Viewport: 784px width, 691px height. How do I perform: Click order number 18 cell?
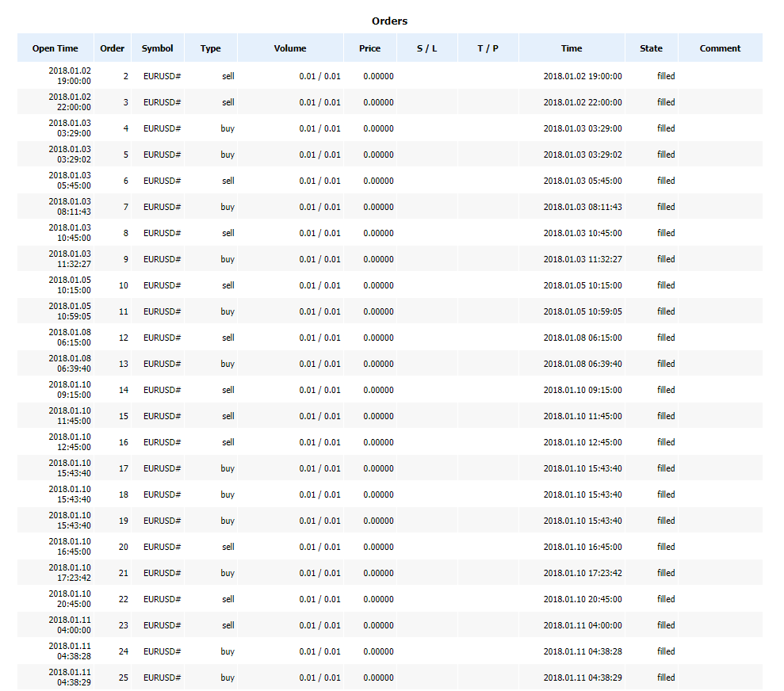click(x=113, y=494)
